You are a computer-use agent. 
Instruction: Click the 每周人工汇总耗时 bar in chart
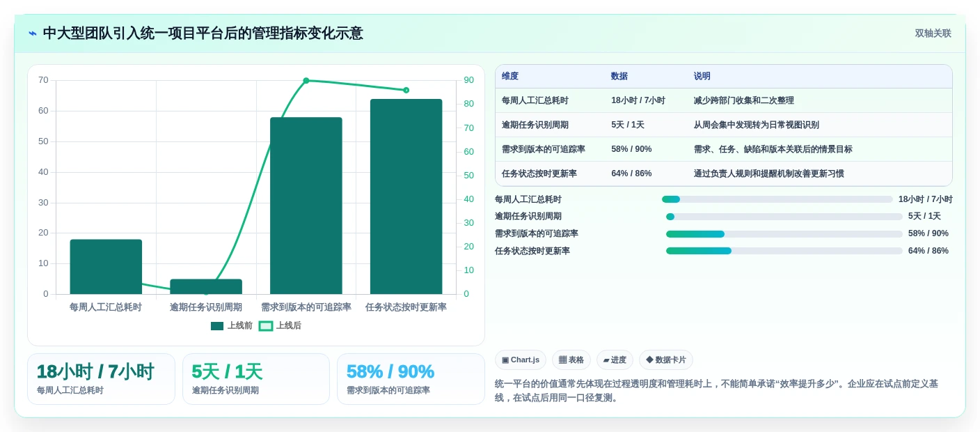tap(106, 267)
